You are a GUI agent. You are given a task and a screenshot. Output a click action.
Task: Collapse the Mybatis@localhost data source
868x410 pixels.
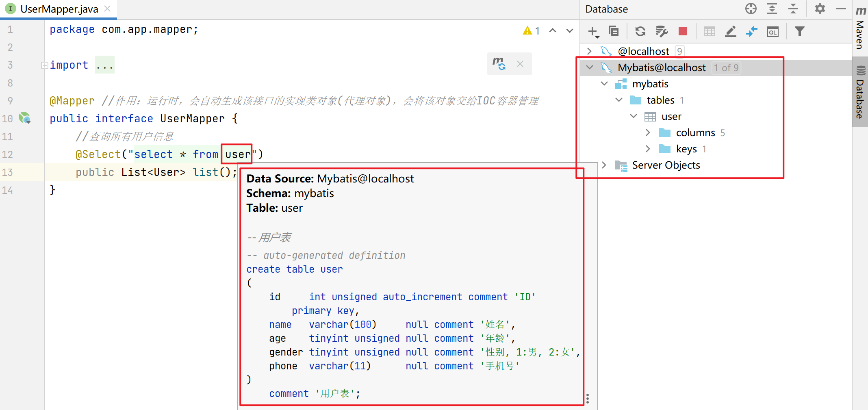pos(590,67)
